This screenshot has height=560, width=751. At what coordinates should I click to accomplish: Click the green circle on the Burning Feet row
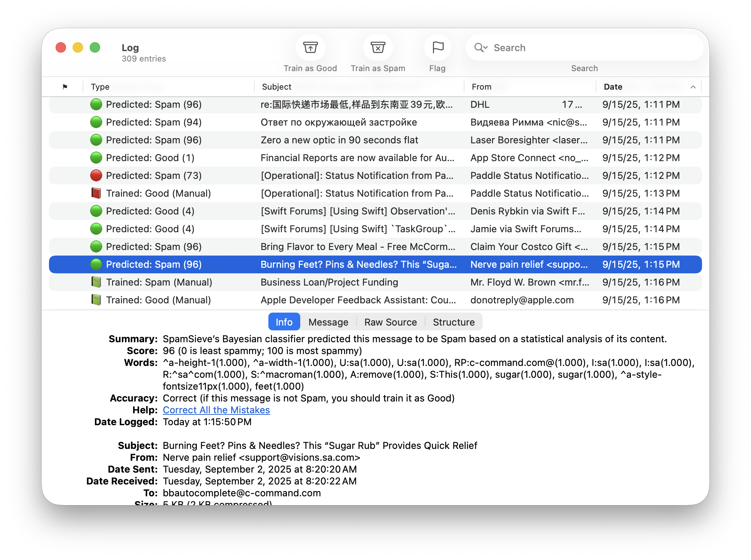(x=96, y=264)
